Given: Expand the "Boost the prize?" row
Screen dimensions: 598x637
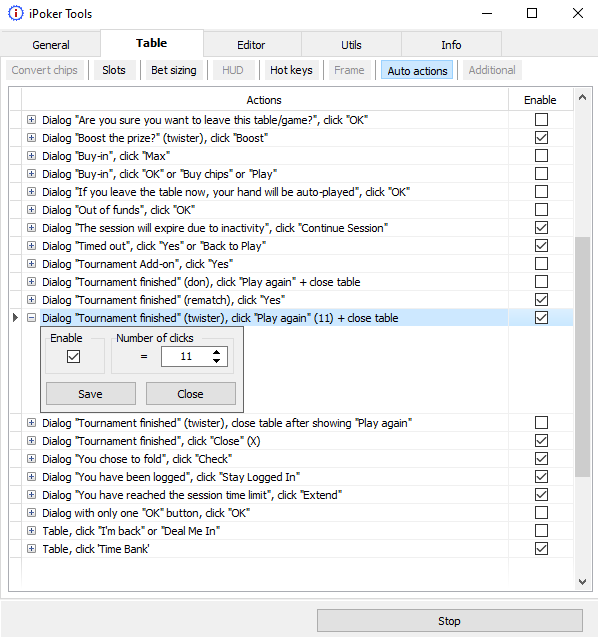Looking at the screenshot, I should (x=31, y=138).
